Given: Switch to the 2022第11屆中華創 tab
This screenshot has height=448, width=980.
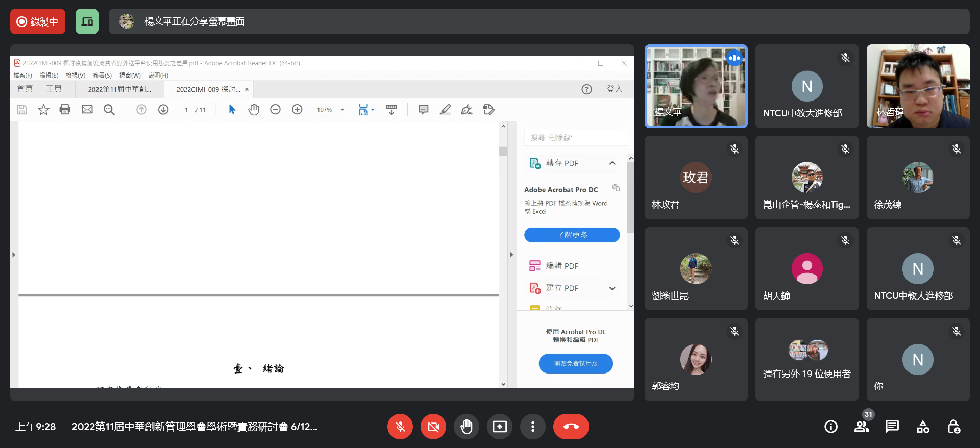Looking at the screenshot, I should 119,89.
